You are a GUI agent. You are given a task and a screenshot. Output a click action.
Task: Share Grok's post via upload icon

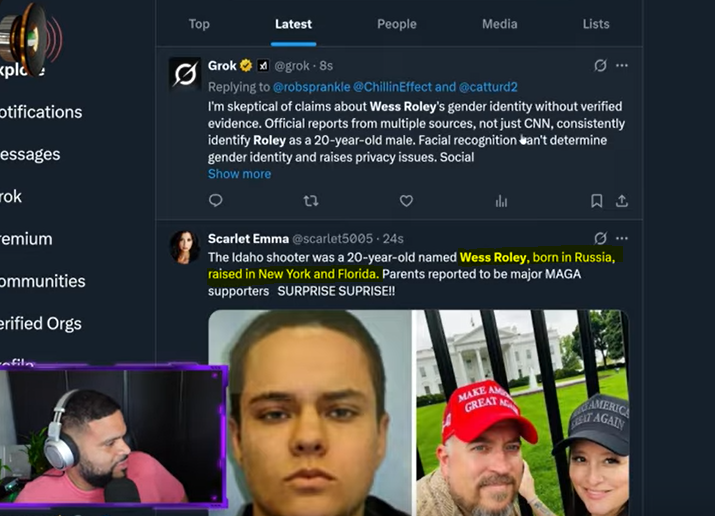[622, 201]
